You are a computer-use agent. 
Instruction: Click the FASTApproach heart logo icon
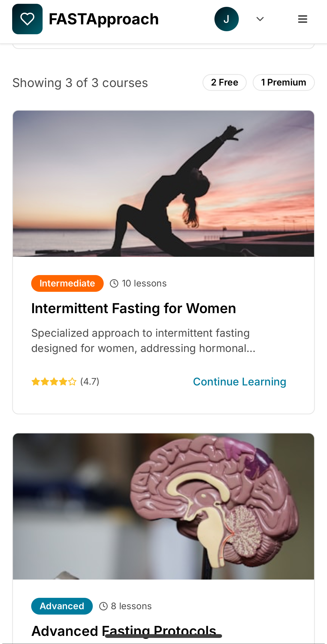(27, 19)
